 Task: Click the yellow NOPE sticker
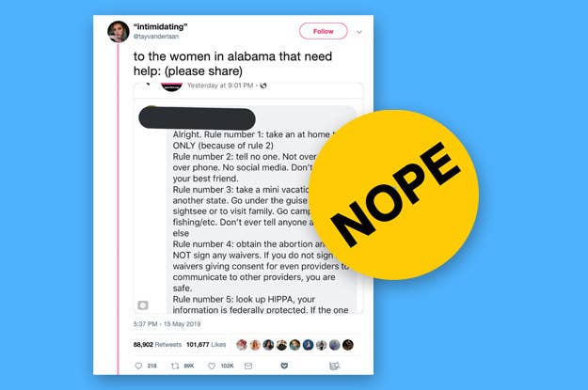click(393, 195)
